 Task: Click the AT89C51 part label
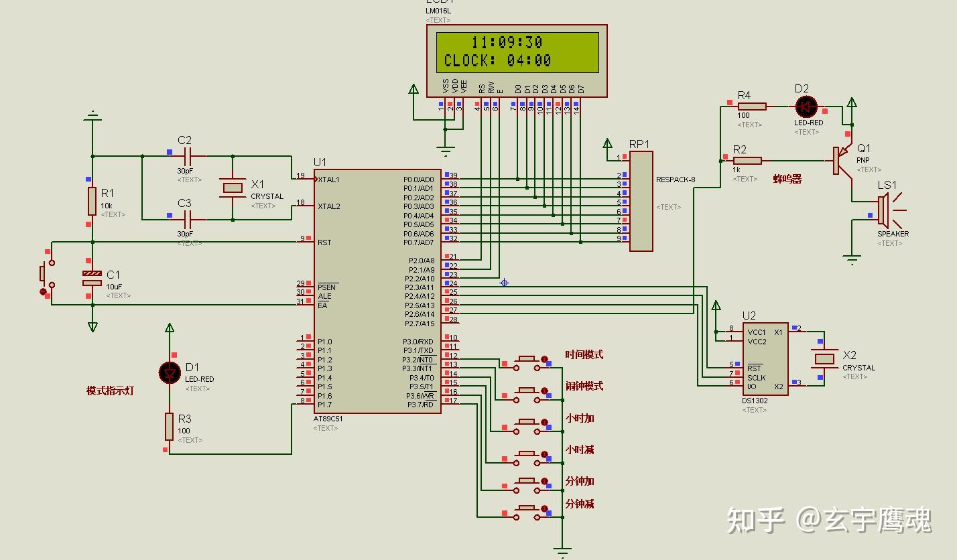point(328,419)
